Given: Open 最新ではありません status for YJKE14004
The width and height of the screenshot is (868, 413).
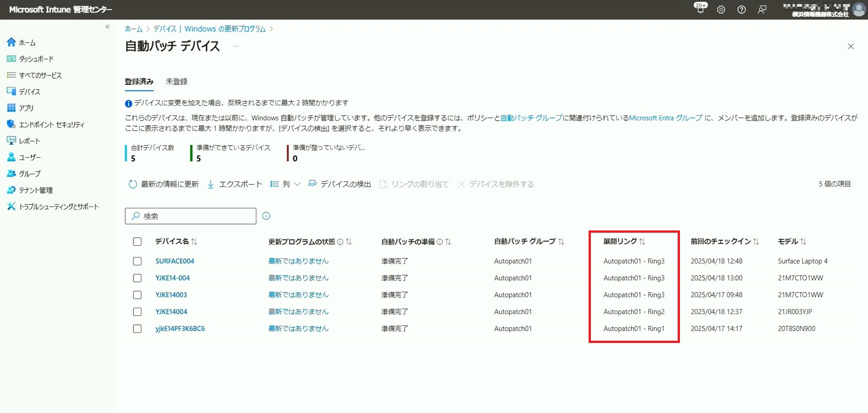Looking at the screenshot, I should pyautogui.click(x=298, y=312).
